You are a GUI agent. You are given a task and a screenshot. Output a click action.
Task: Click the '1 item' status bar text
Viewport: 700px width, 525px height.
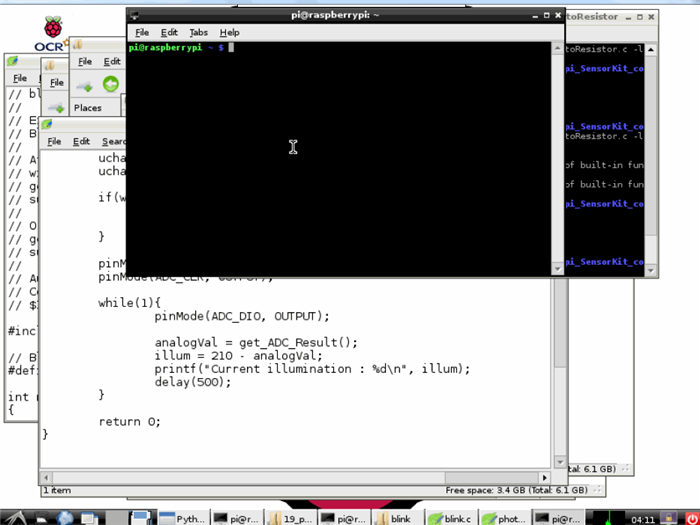click(57, 490)
